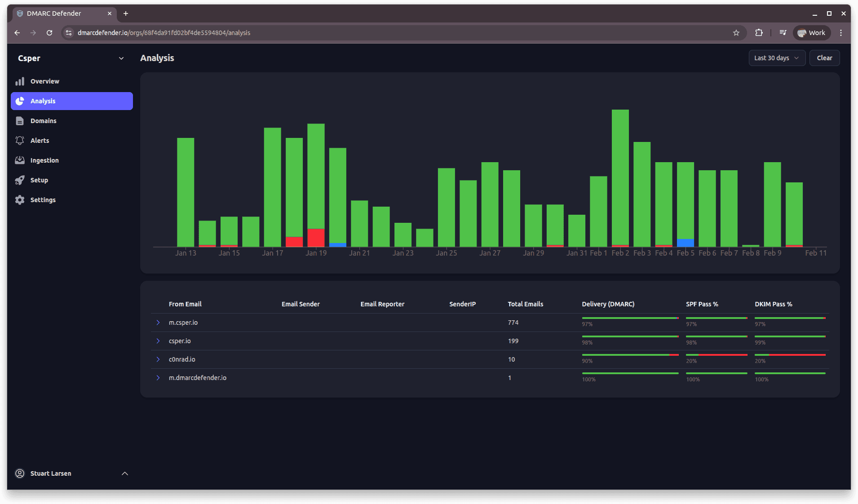
Task: Open the browser extensions puzzle icon
Action: tap(760, 32)
